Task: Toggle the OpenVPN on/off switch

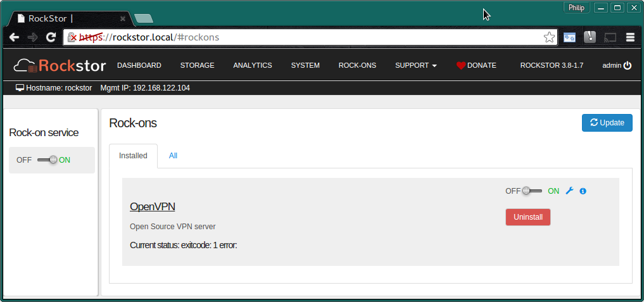Action: pyautogui.click(x=533, y=191)
